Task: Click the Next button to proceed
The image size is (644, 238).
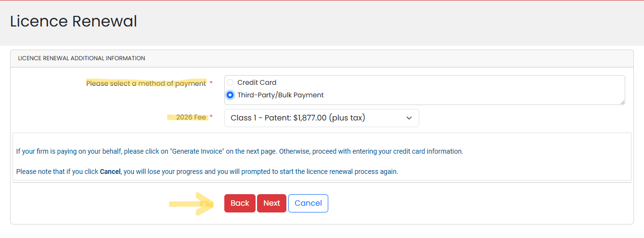Action: tap(271, 203)
